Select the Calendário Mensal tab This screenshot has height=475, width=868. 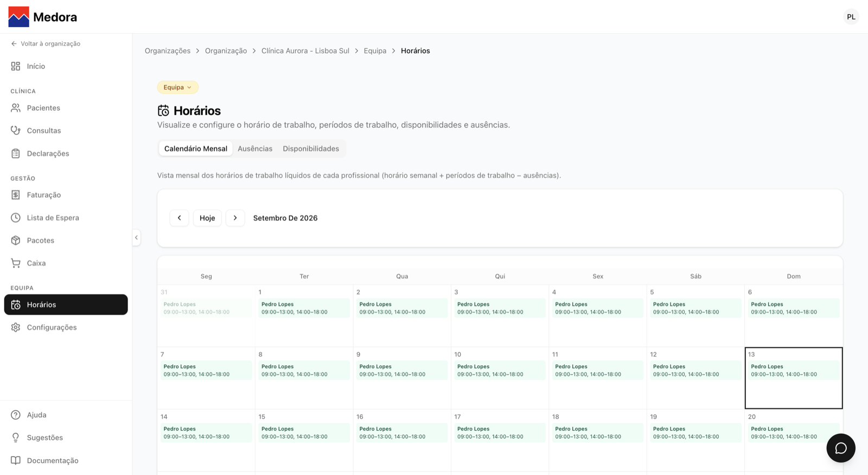(x=196, y=149)
